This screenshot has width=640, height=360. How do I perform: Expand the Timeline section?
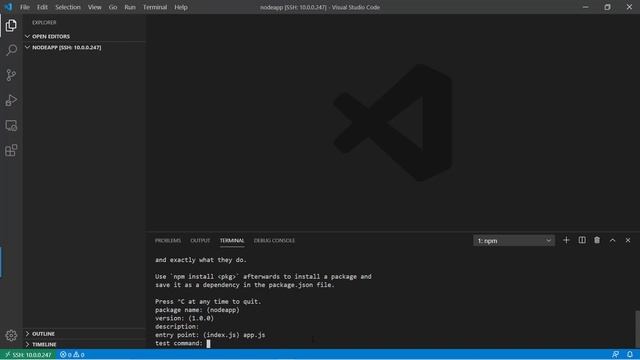pos(84,344)
